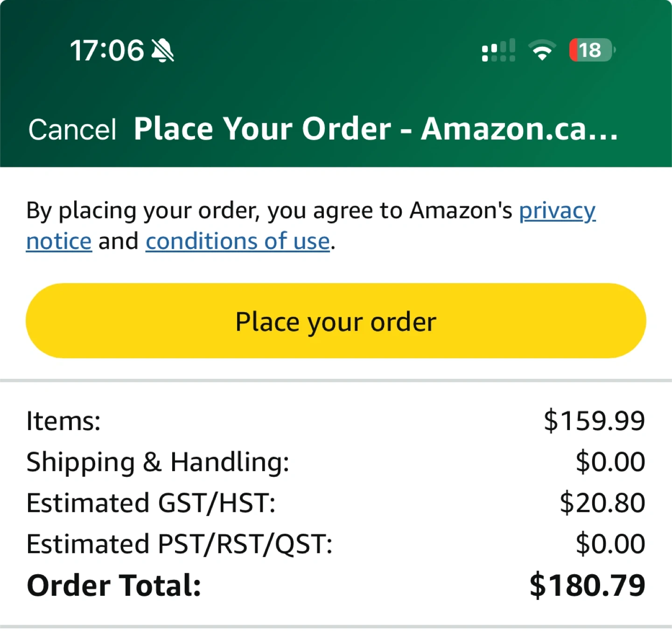
Task: Cancel the checkout
Action: [x=72, y=129]
